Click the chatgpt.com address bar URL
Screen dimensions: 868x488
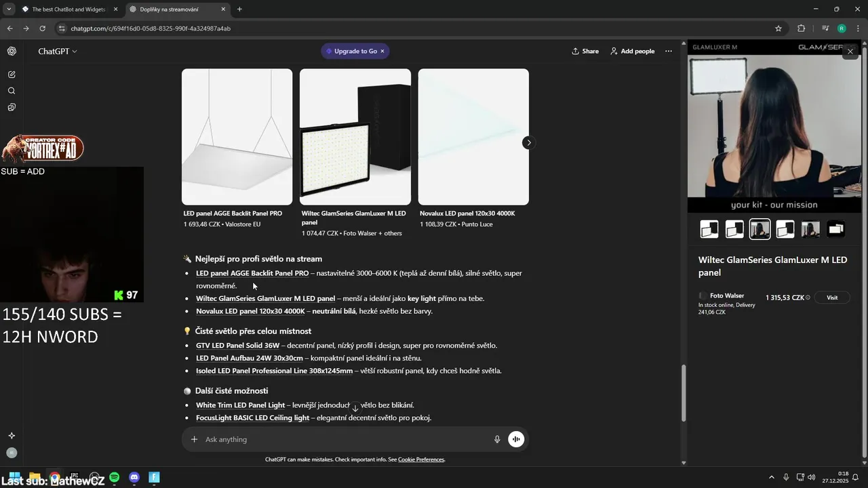click(x=151, y=28)
